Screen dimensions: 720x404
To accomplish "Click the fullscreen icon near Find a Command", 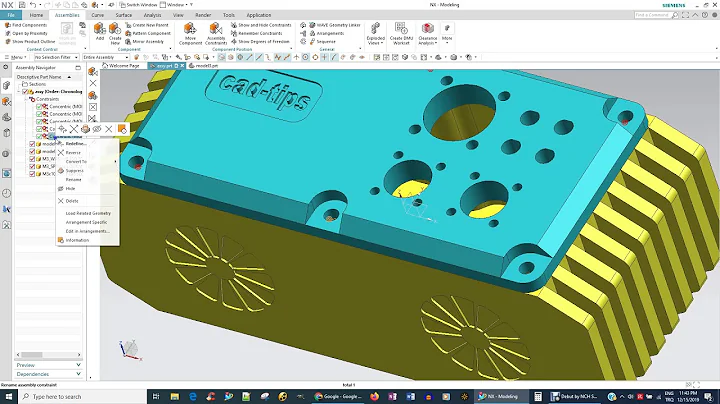I will (686, 15).
